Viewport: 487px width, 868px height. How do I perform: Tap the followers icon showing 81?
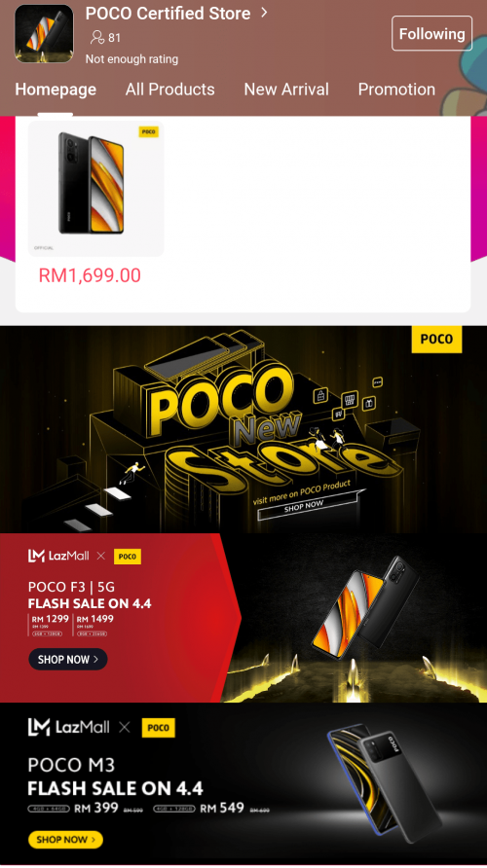97,38
